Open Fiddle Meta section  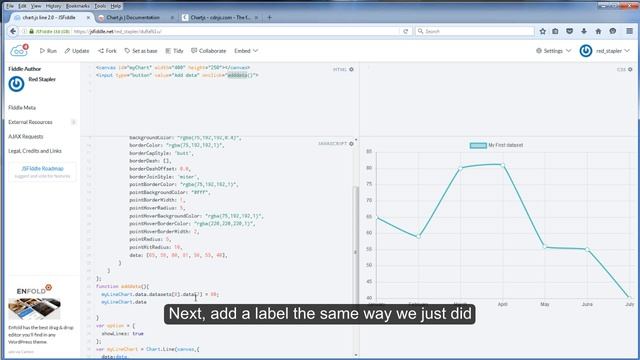point(22,108)
